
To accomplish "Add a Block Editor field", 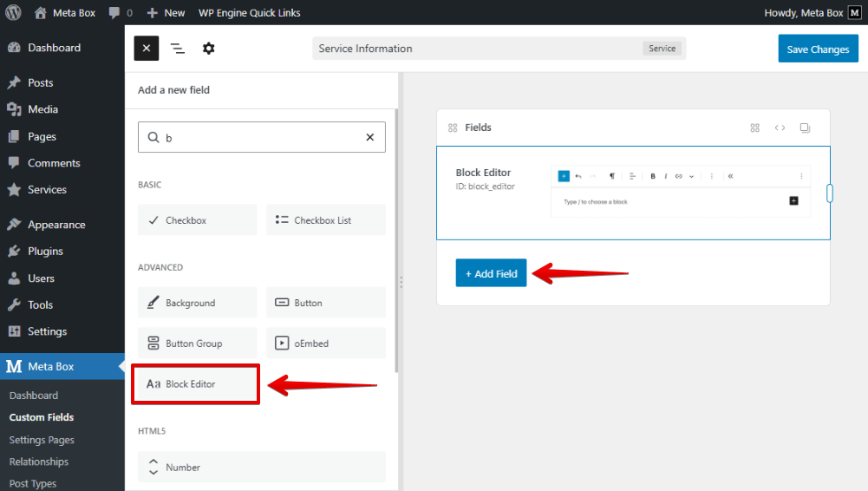I will (x=195, y=383).
